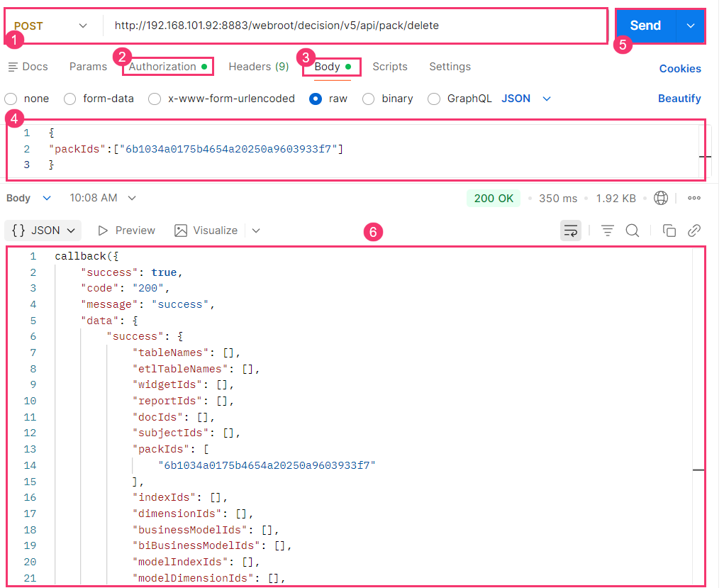
Task: Open the response more options ellipsis
Action: pyautogui.click(x=694, y=198)
